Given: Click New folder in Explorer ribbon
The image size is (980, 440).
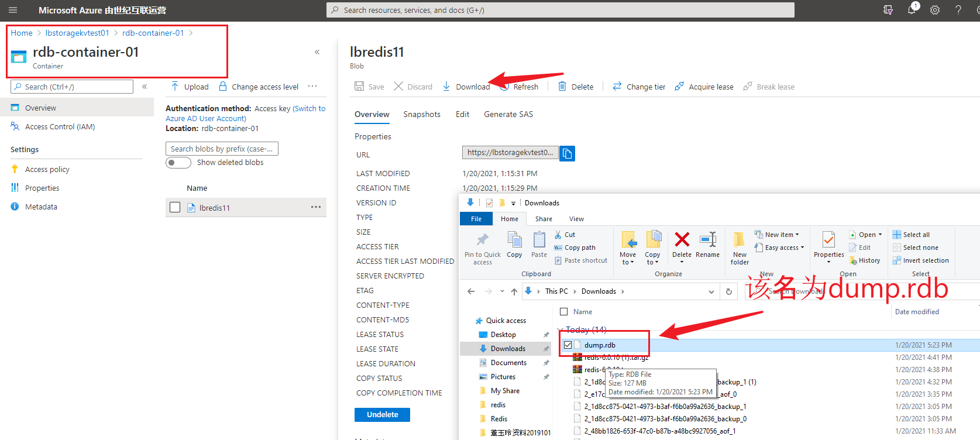Looking at the screenshot, I should [x=740, y=249].
